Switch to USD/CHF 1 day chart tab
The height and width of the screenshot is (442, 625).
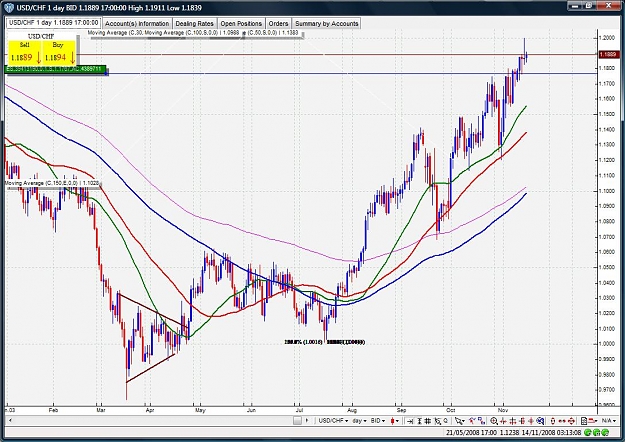pyautogui.click(x=53, y=23)
